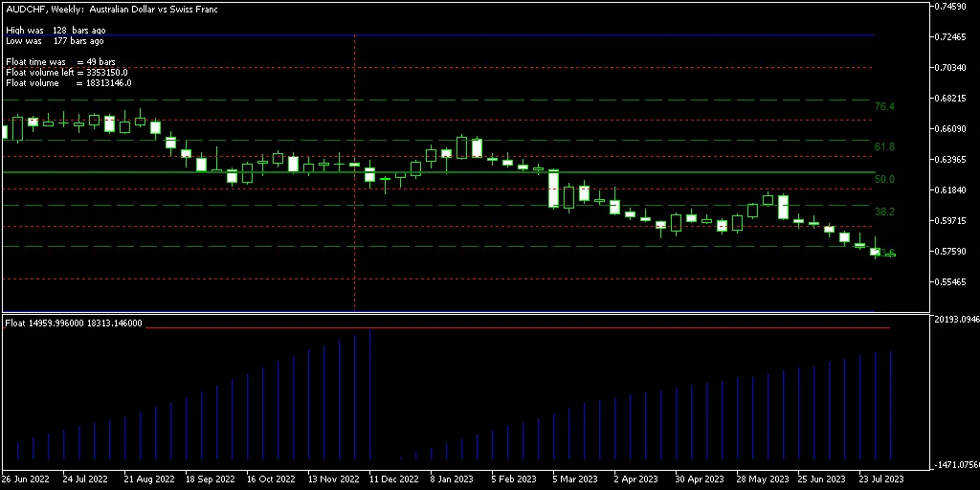Select the 76.4 Fibonacci level label

[x=884, y=106]
